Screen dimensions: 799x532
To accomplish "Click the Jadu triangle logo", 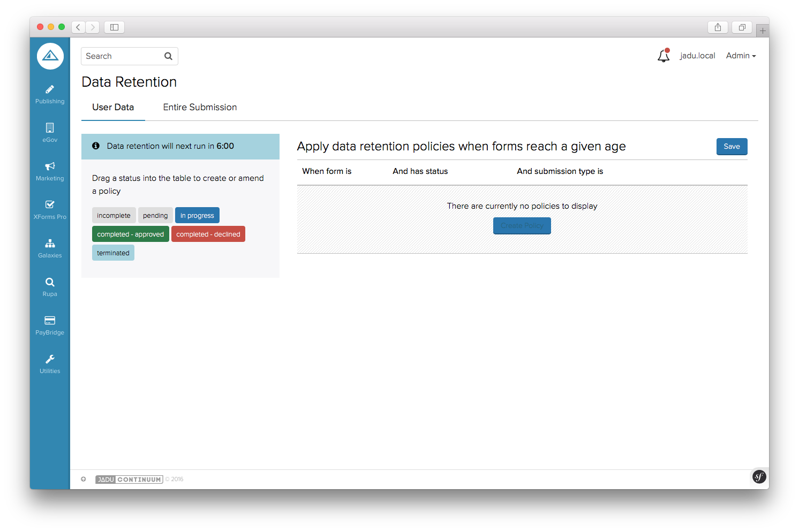I will [x=50, y=56].
